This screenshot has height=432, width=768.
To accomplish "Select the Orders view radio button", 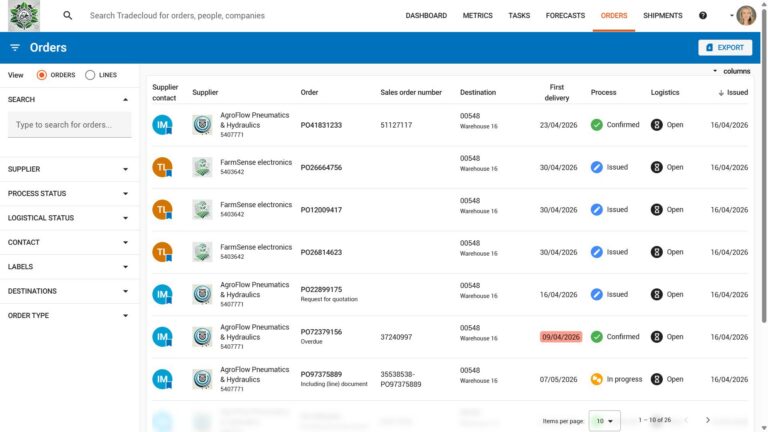I will click(42, 75).
